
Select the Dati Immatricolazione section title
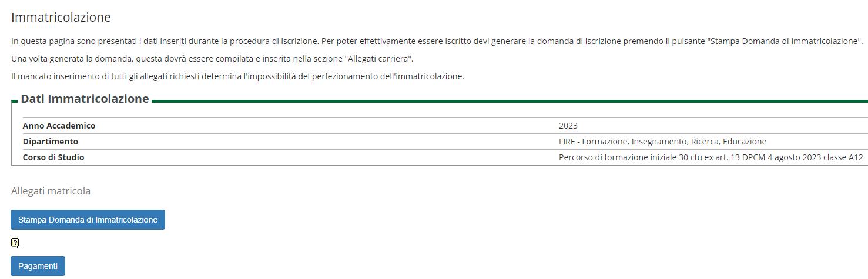(x=85, y=99)
